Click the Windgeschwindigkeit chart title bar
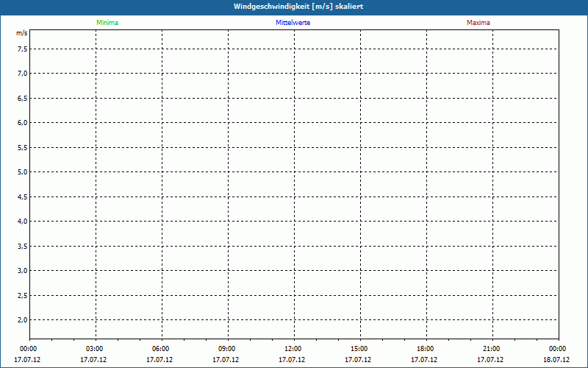The width and height of the screenshot is (588, 368). (294, 7)
